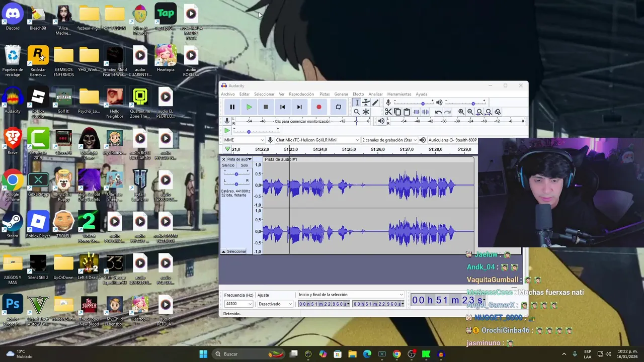
Task: Click the Copy icon in edit toolbar
Action: point(397,112)
